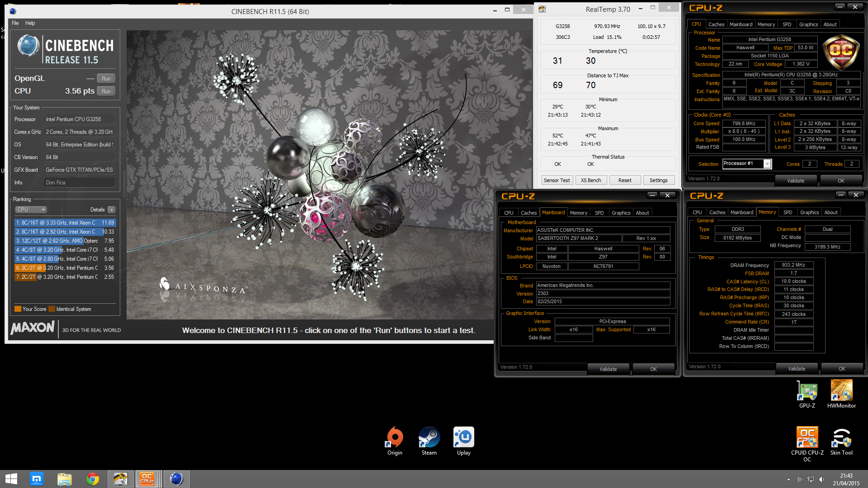Viewport: 868px width, 488px height.
Task: Open Caches tab in CPU window
Action: [x=716, y=24]
